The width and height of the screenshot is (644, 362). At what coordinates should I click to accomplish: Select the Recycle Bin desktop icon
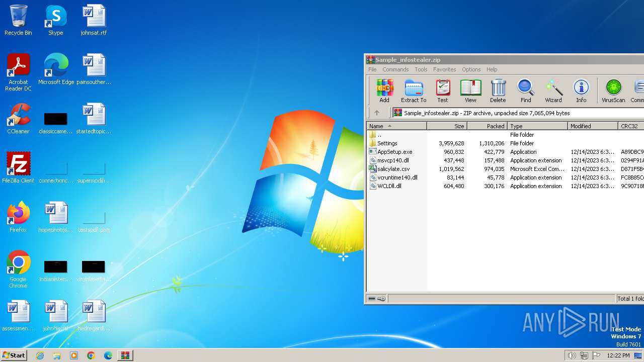(x=18, y=20)
